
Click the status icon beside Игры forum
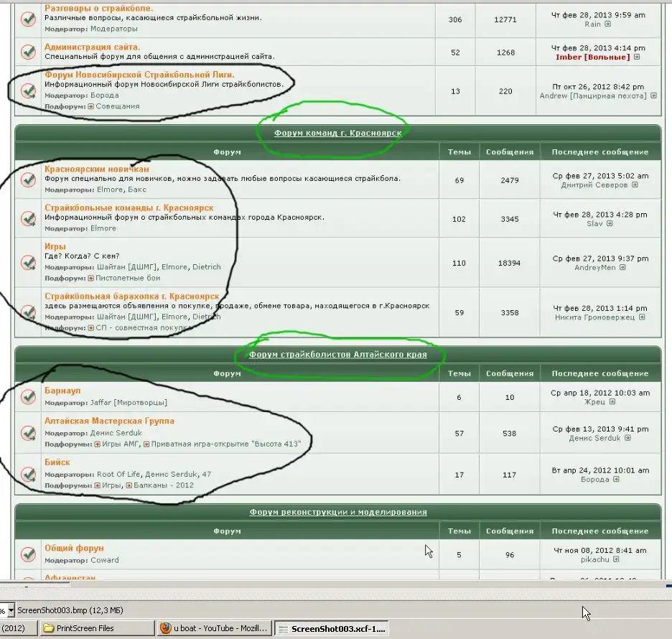(28, 263)
